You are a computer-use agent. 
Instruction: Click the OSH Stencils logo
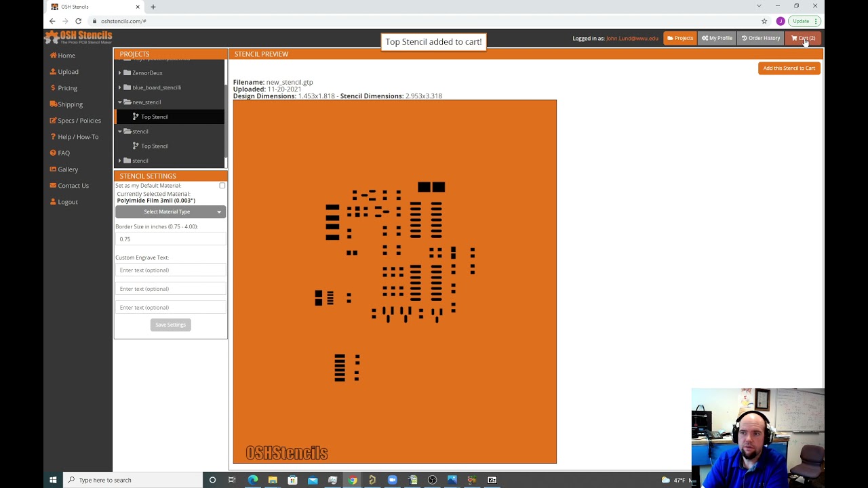pyautogui.click(x=79, y=37)
